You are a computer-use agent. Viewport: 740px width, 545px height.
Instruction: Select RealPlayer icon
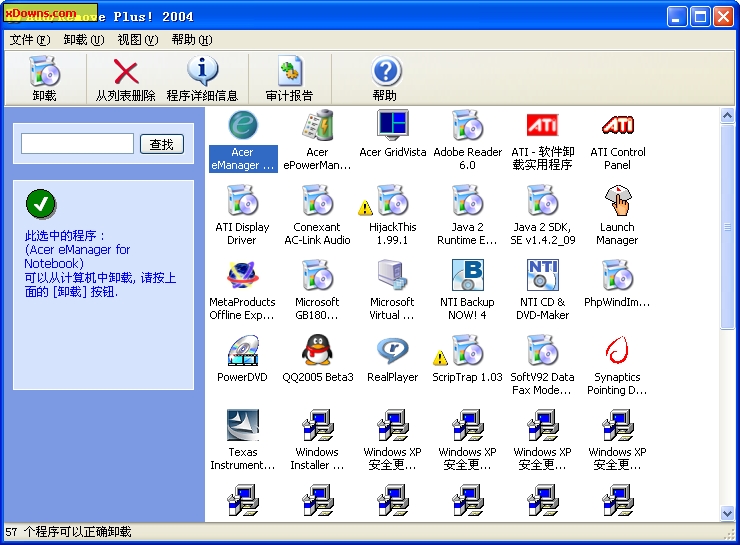(393, 350)
